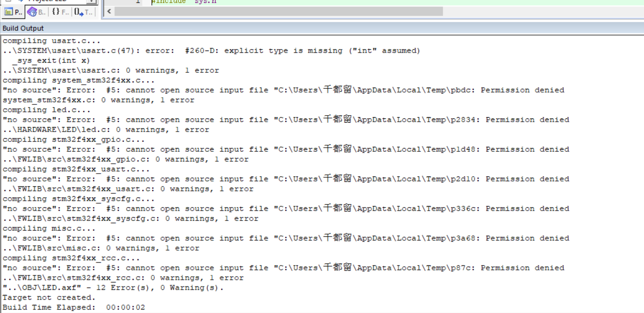The width and height of the screenshot is (644, 313).
Task: Select the FWLIB\src\stm32f4xx_rcc.c summary line
Action: click(123, 278)
